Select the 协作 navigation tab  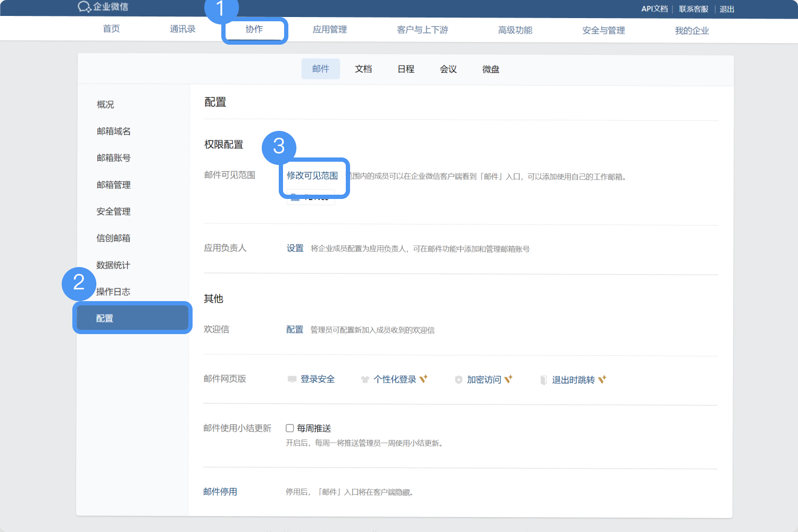254,29
